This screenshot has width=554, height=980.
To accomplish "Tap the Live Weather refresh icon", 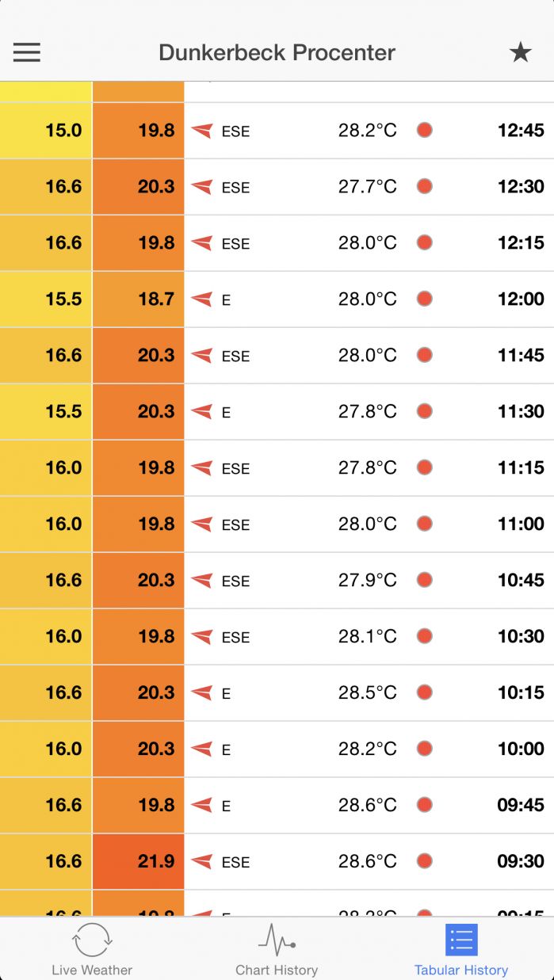I will coord(92,940).
